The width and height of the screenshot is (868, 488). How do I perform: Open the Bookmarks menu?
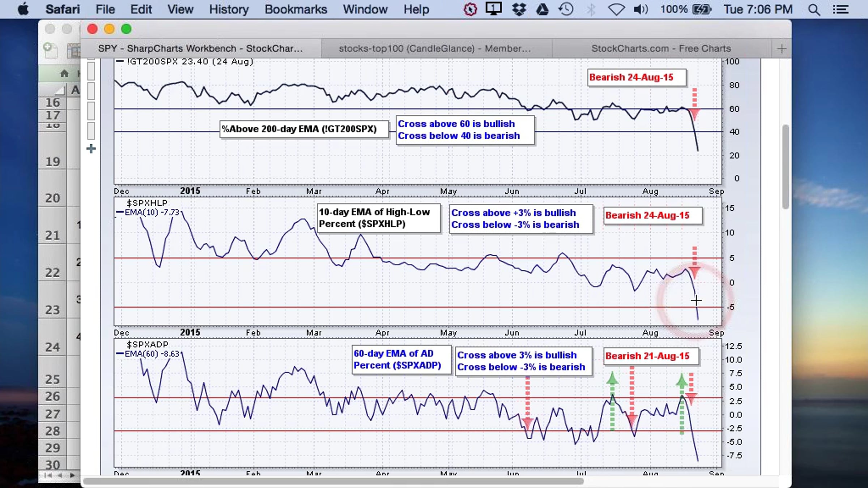295,9
